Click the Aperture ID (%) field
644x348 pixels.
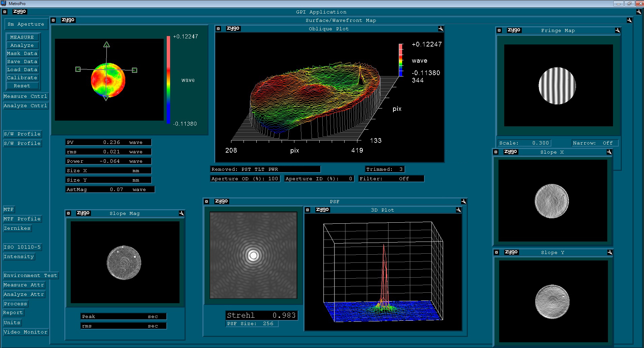tap(319, 179)
